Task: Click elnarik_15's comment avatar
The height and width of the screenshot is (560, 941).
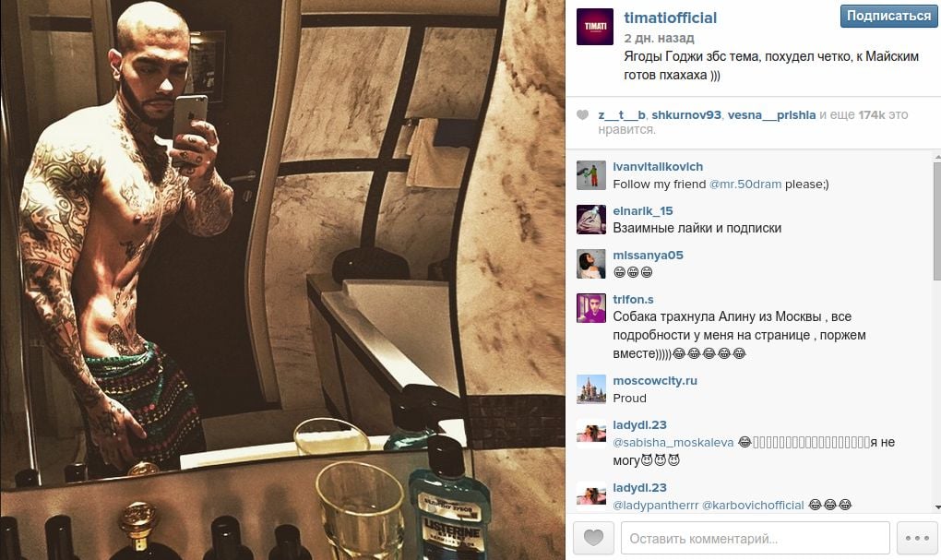Action: (x=591, y=219)
